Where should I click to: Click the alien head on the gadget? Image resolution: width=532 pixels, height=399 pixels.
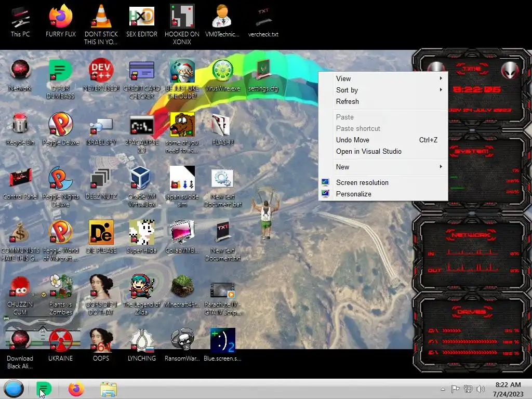tap(510, 70)
